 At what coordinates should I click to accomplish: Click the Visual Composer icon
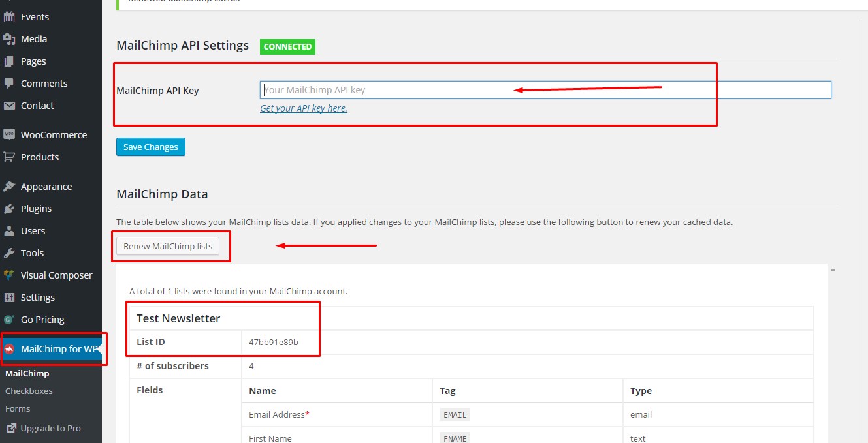9,275
